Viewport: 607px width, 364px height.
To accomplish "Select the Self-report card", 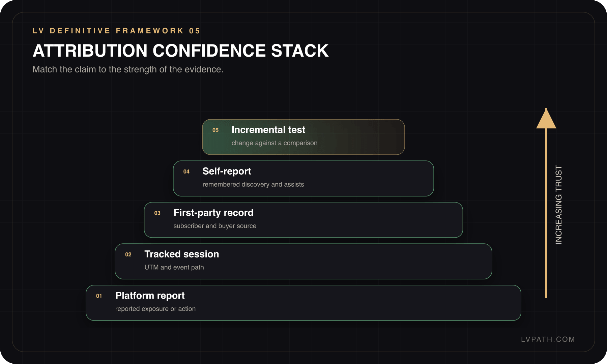I will (x=303, y=179).
